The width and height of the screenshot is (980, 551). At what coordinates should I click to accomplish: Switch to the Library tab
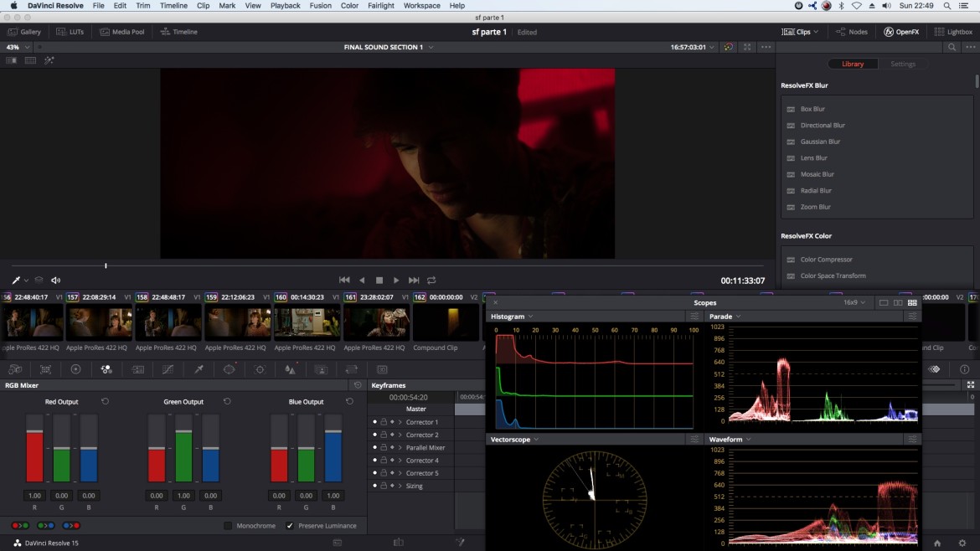click(x=853, y=64)
